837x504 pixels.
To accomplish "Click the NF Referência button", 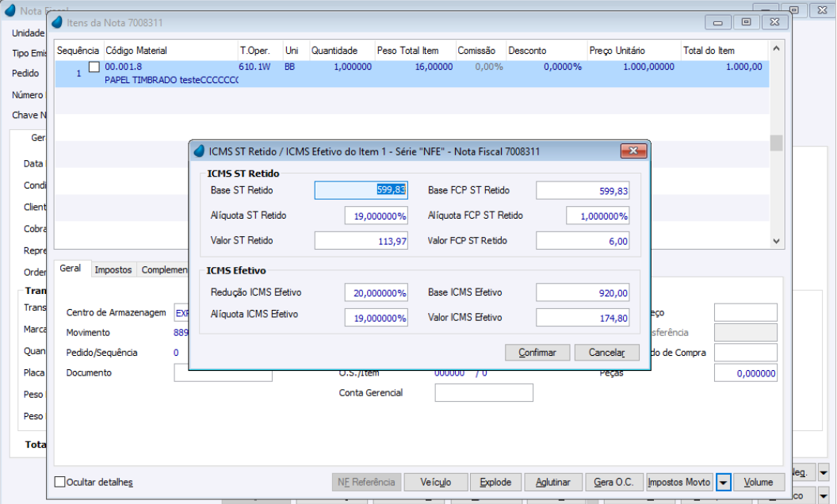I will point(366,482).
